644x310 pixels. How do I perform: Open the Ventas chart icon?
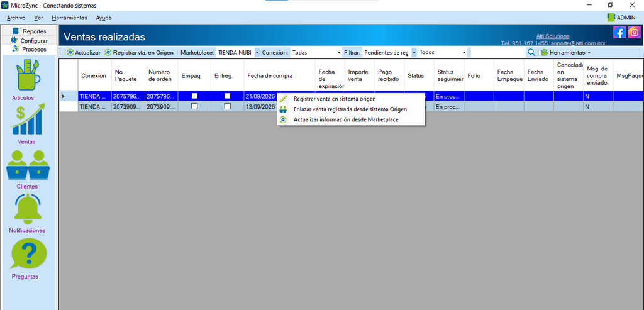point(28,119)
